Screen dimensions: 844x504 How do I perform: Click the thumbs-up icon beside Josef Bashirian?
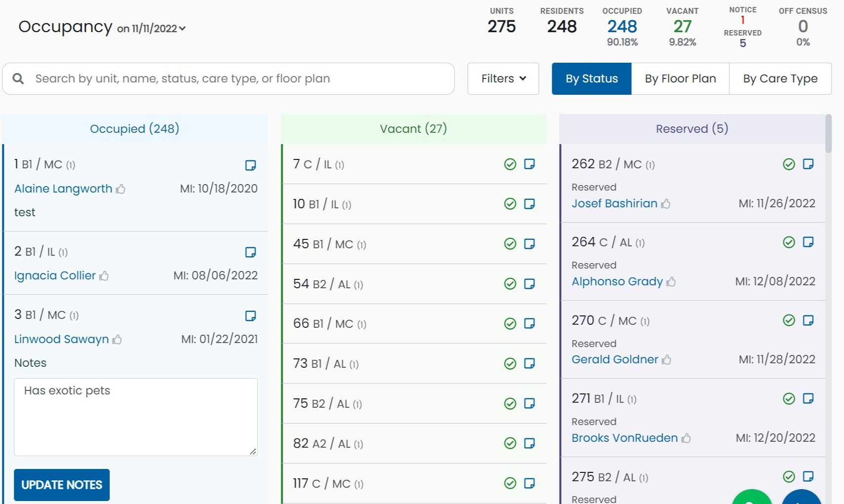[666, 203]
